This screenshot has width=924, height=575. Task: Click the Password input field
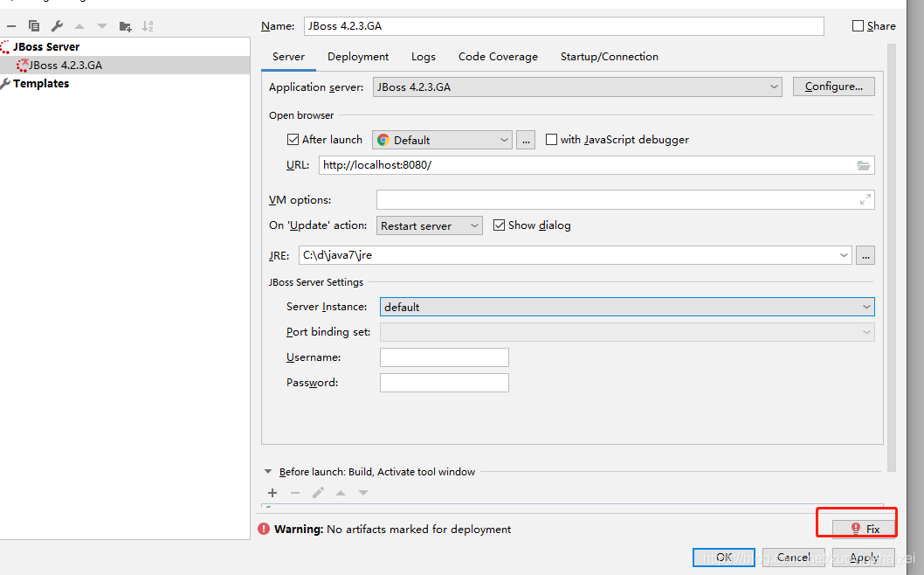pyautogui.click(x=445, y=383)
